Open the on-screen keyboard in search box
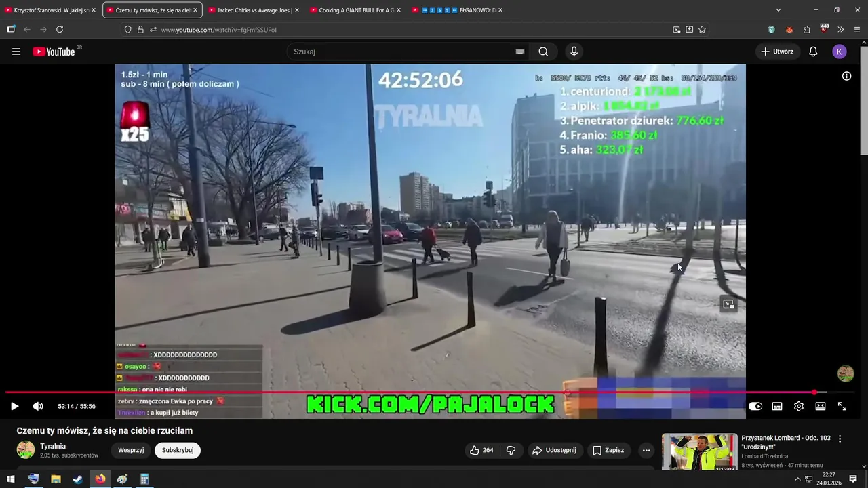 [x=520, y=52]
